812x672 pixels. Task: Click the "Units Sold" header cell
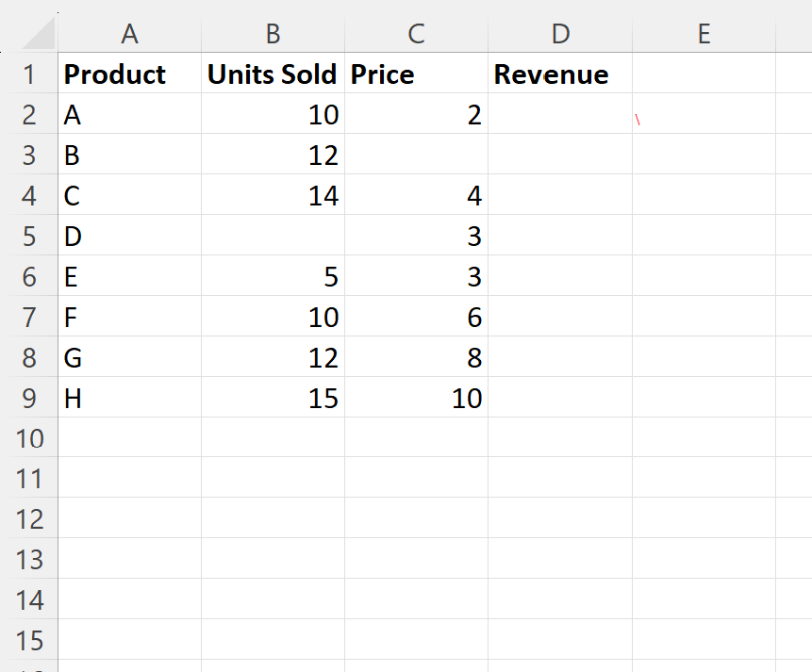(x=273, y=74)
